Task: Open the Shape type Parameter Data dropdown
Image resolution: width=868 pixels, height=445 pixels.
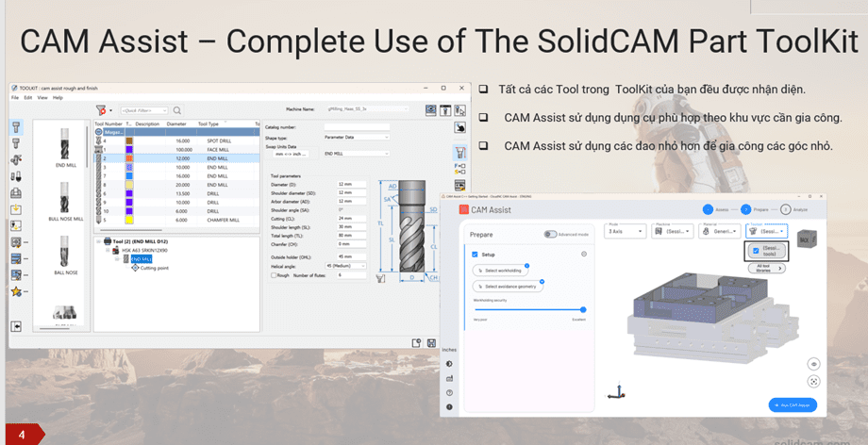Action: (357, 137)
